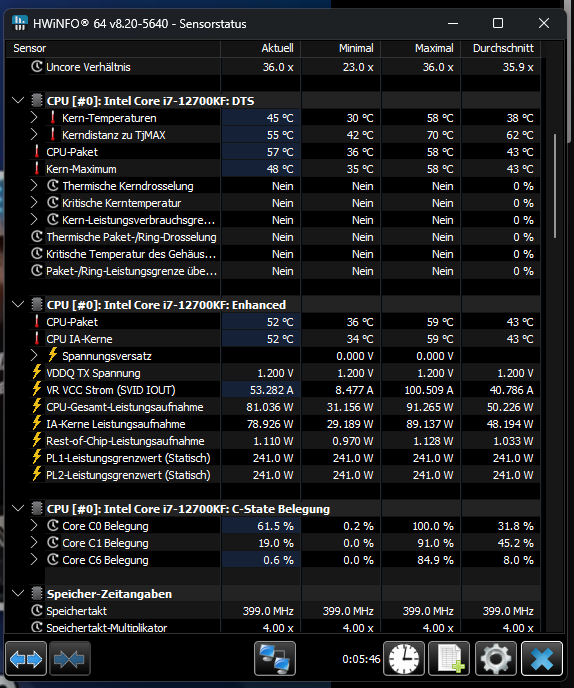Close sensors with the blue X button
This screenshot has height=688, width=574.
(542, 659)
